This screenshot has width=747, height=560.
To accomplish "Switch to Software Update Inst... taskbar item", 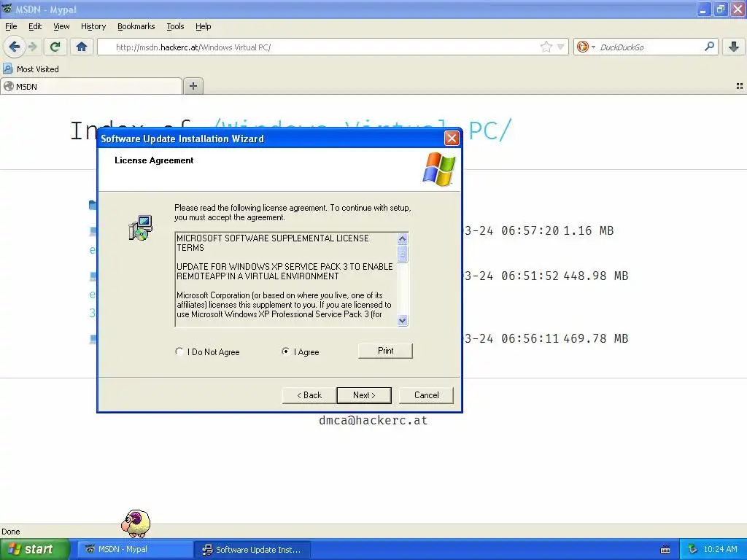I will click(252, 549).
